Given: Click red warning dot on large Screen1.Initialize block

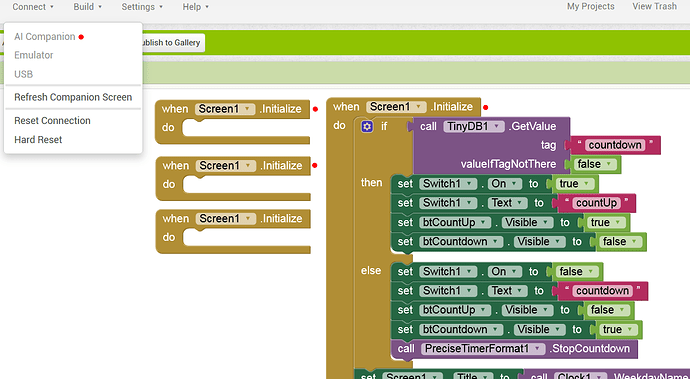Looking at the screenshot, I should point(485,107).
